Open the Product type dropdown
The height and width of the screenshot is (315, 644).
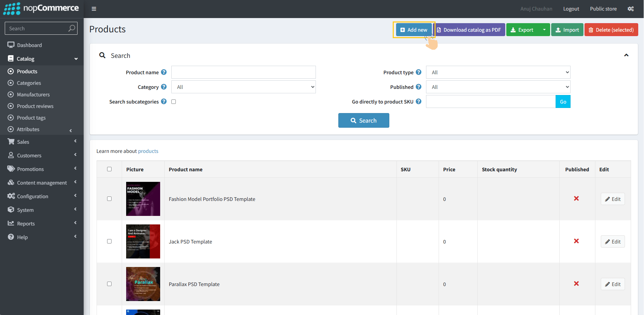[x=498, y=73]
